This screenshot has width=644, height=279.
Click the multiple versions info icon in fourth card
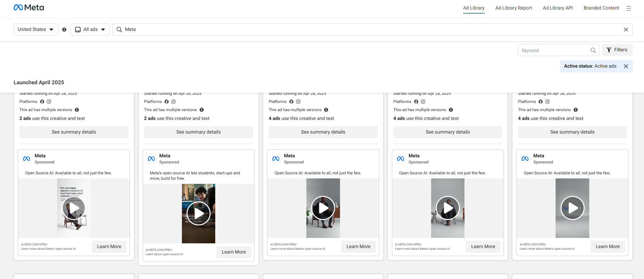tap(451, 110)
